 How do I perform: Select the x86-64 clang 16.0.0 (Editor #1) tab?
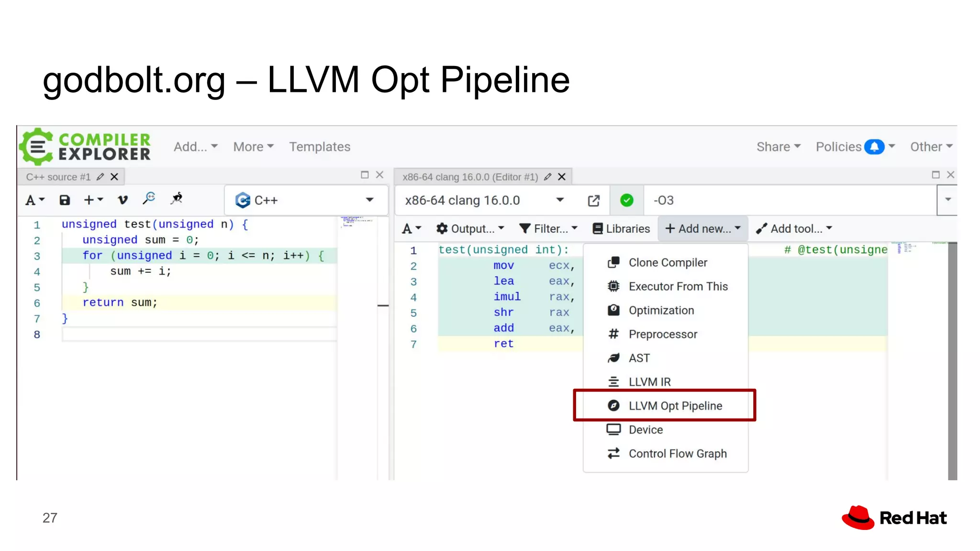click(x=470, y=177)
